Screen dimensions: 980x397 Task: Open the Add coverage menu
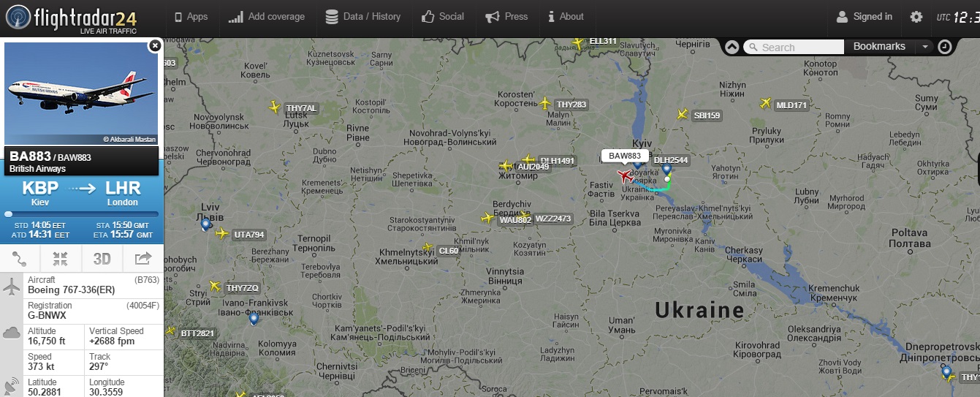tap(266, 17)
